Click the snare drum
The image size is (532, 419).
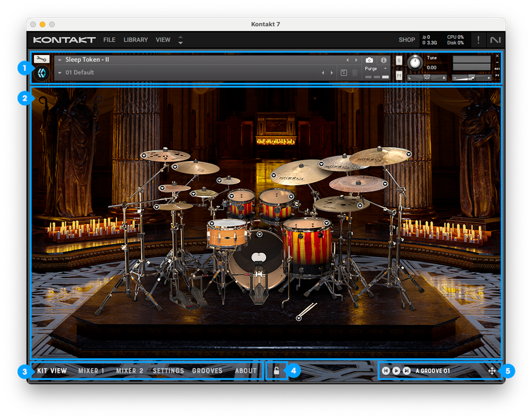coord(227,234)
